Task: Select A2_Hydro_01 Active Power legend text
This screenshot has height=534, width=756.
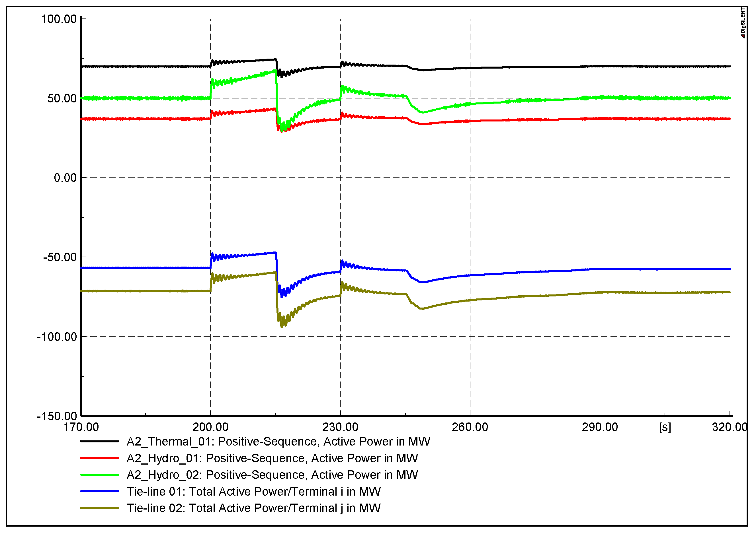Action: pyautogui.click(x=272, y=458)
